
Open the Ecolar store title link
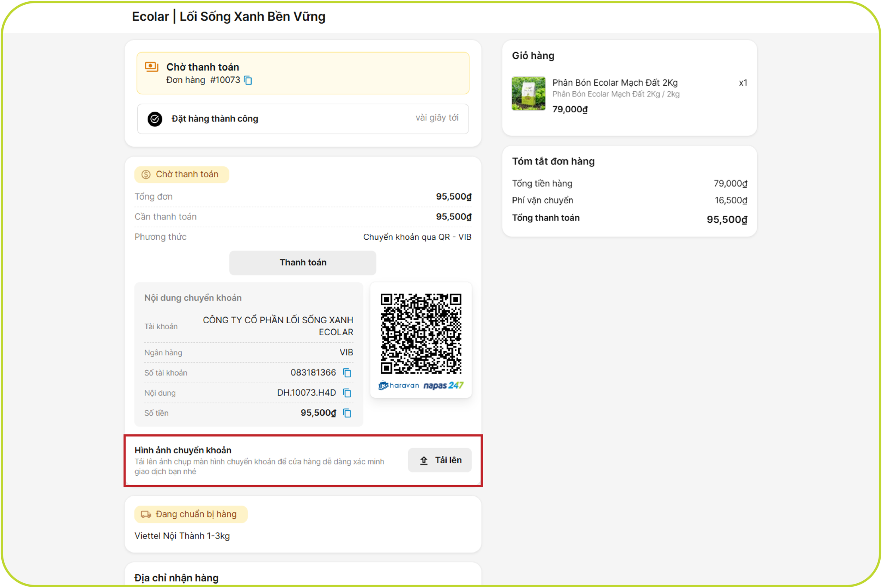click(x=228, y=17)
